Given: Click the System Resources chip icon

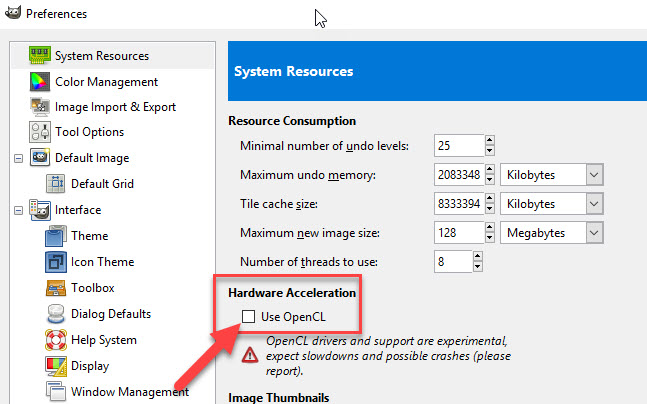Looking at the screenshot, I should click(x=39, y=56).
